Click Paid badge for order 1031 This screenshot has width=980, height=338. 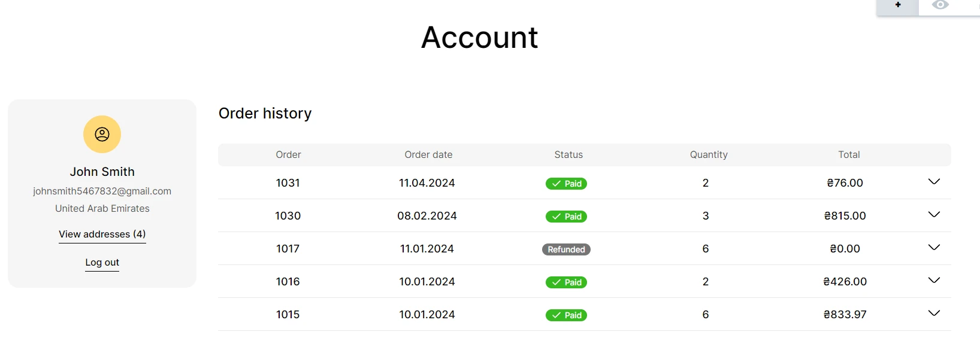pos(566,184)
